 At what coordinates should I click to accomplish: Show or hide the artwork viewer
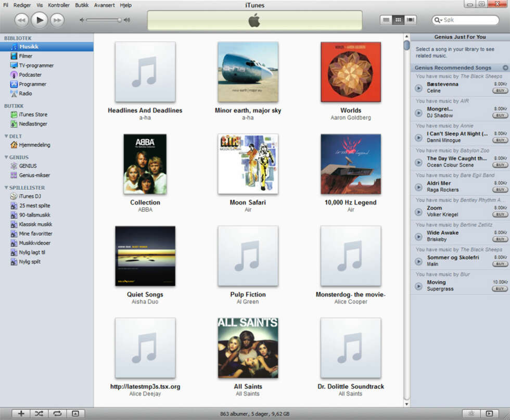click(75, 413)
